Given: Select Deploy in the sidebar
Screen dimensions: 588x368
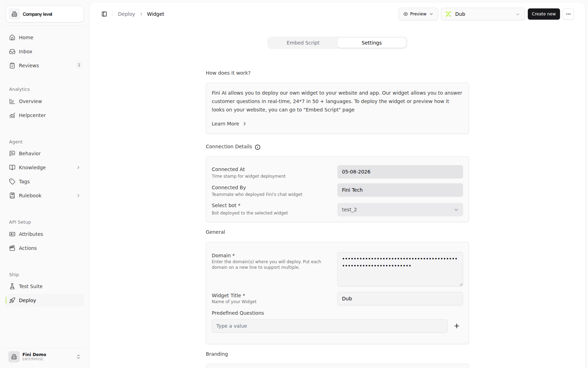Looking at the screenshot, I should 45,300.
